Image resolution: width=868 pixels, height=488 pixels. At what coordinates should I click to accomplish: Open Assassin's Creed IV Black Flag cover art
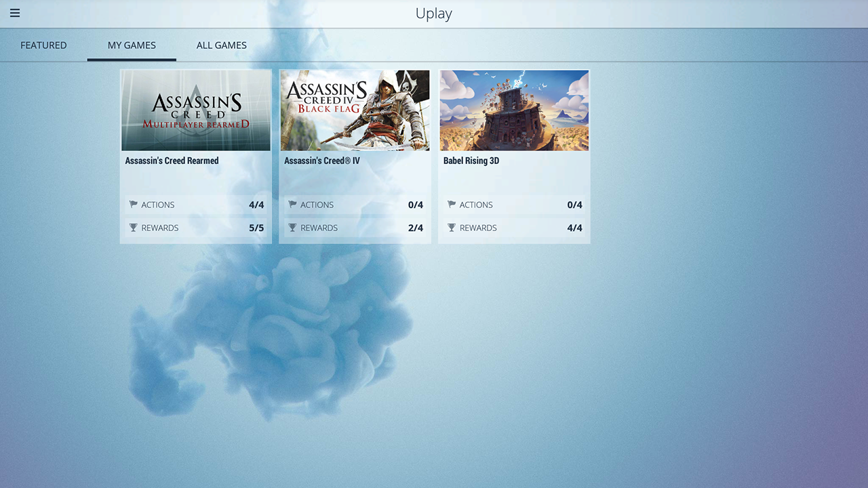(x=355, y=110)
